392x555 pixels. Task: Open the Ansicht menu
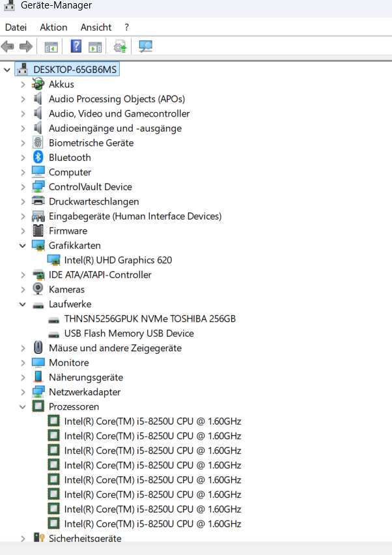[x=96, y=27]
